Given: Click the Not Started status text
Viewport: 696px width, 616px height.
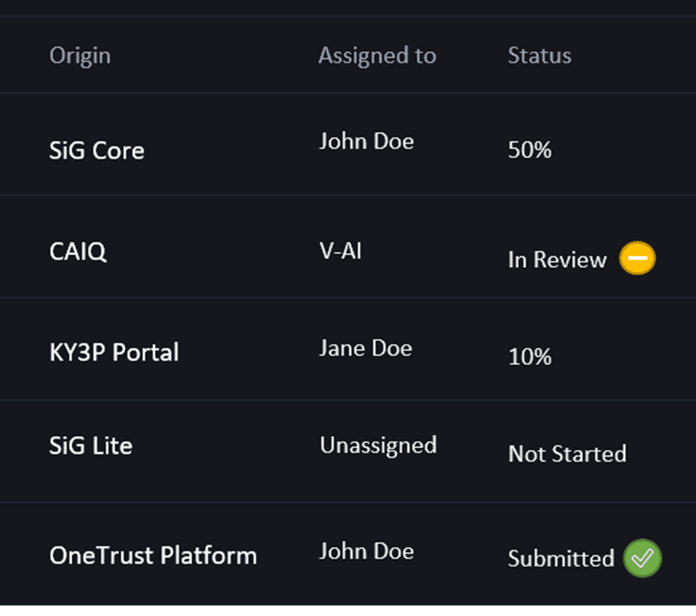Looking at the screenshot, I should pos(567,454).
